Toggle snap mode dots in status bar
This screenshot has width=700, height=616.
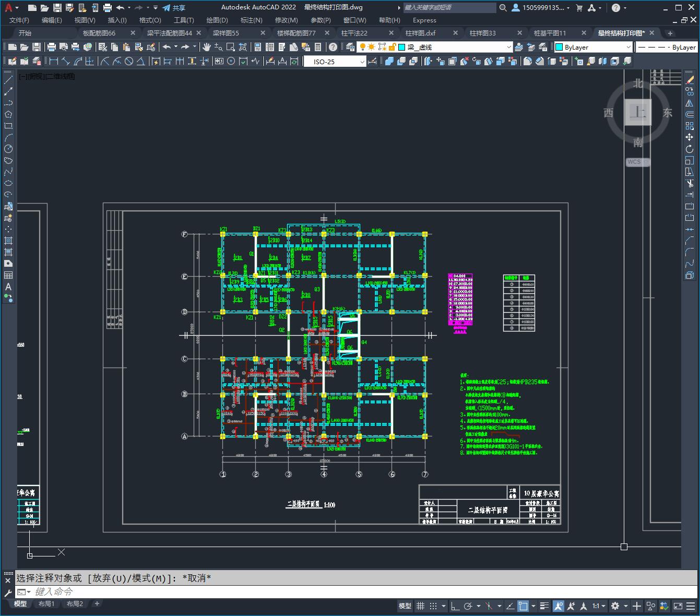click(x=433, y=606)
